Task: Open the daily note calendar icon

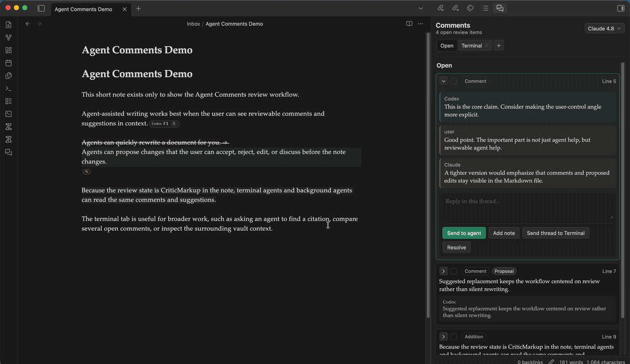Action: tap(8, 63)
